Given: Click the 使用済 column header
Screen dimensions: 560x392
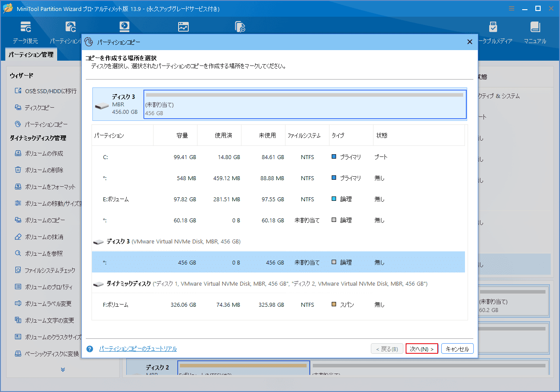Looking at the screenshot, I should 220,135.
